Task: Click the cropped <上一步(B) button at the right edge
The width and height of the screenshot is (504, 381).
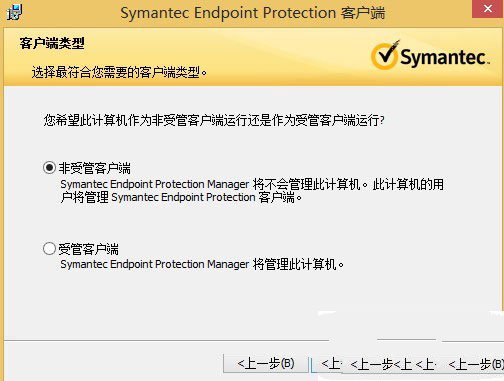Action: click(x=476, y=364)
